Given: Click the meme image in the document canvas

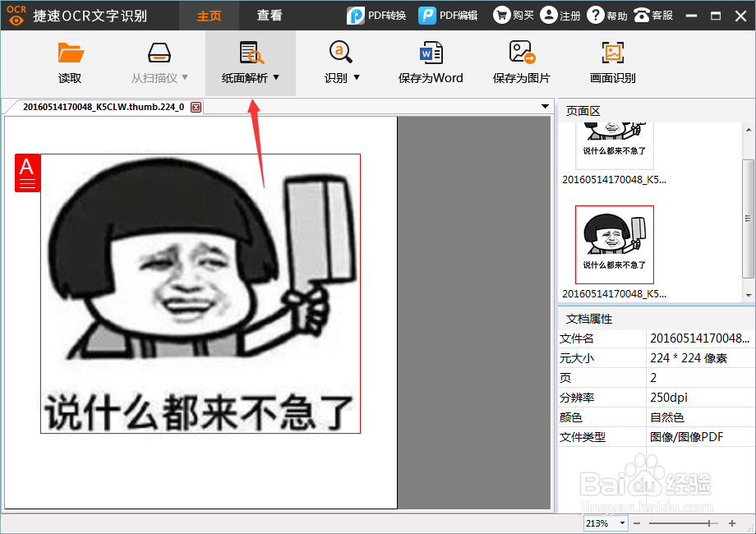Looking at the screenshot, I should click(x=201, y=293).
